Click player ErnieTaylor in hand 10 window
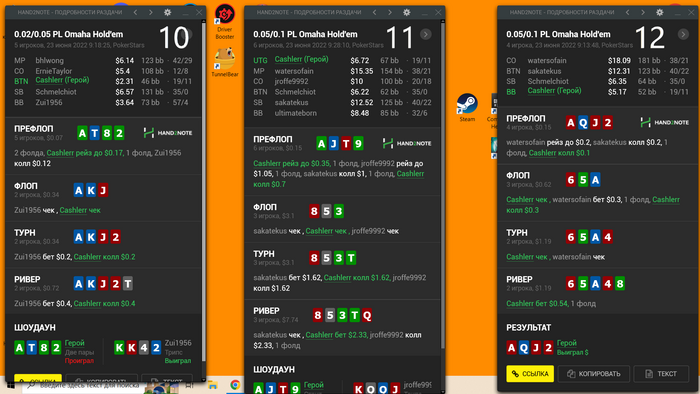The image size is (700, 394). point(54,71)
